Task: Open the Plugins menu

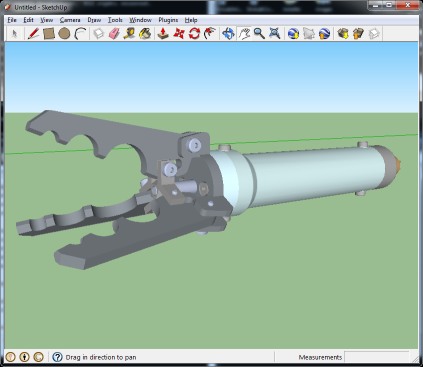Action: (168, 20)
